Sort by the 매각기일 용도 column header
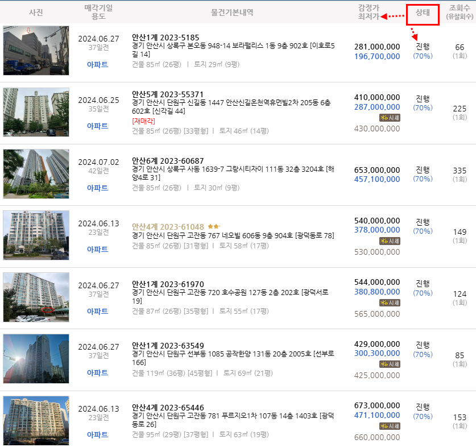The width and height of the screenshot is (476, 448). point(98,12)
